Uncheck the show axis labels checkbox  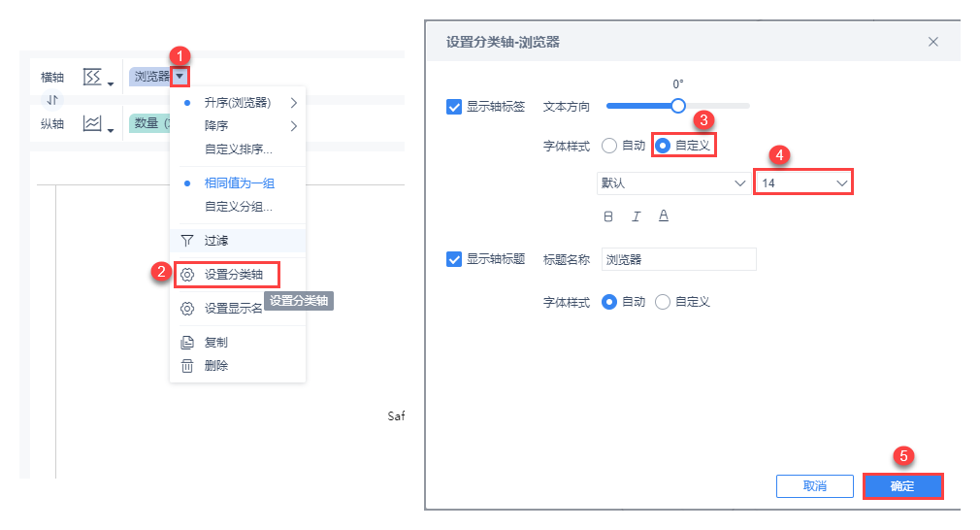tap(454, 107)
